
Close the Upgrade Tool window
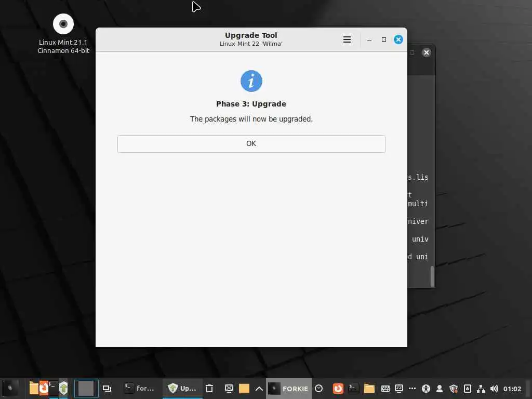pos(398,39)
